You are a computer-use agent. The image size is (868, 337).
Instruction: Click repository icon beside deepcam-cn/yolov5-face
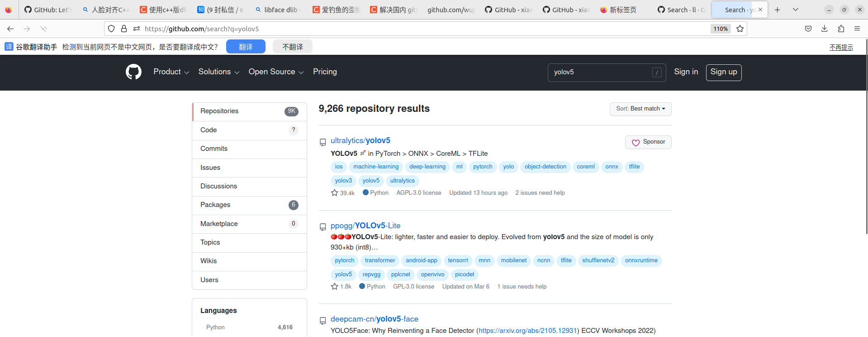tap(323, 321)
